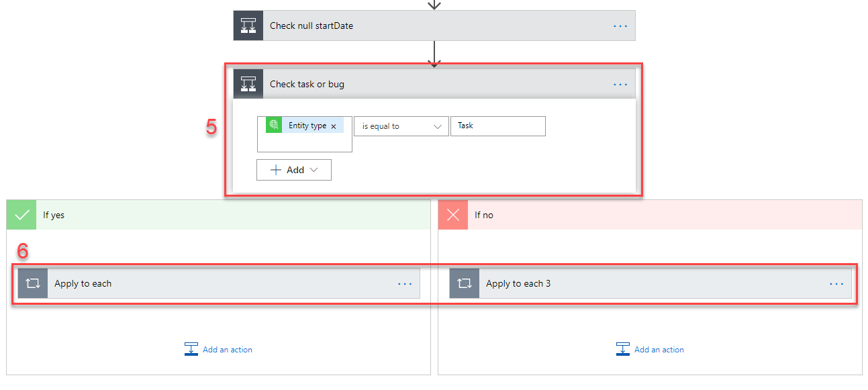
Task: Click the Apply to each loop icon
Action: pos(33,283)
